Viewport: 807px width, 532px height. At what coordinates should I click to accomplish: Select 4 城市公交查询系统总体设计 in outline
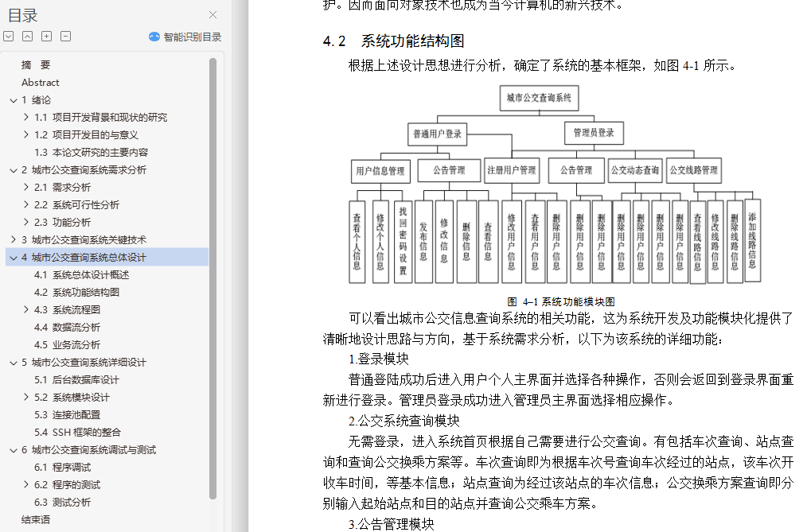[x=84, y=257]
